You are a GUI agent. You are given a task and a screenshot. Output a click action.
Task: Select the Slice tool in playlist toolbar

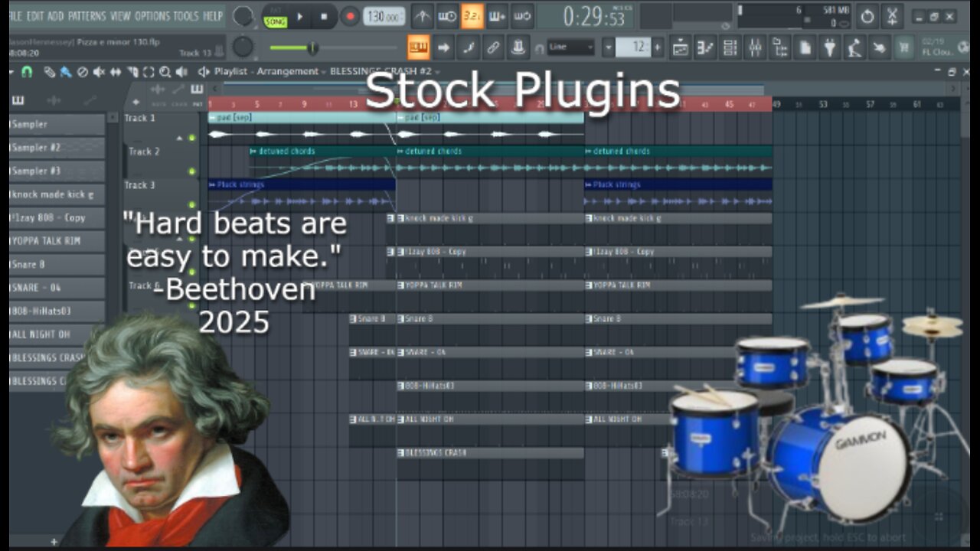coord(132,72)
